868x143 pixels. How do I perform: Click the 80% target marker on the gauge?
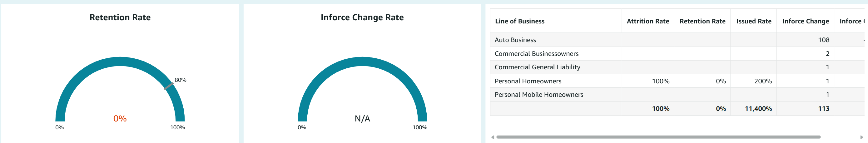point(169,86)
